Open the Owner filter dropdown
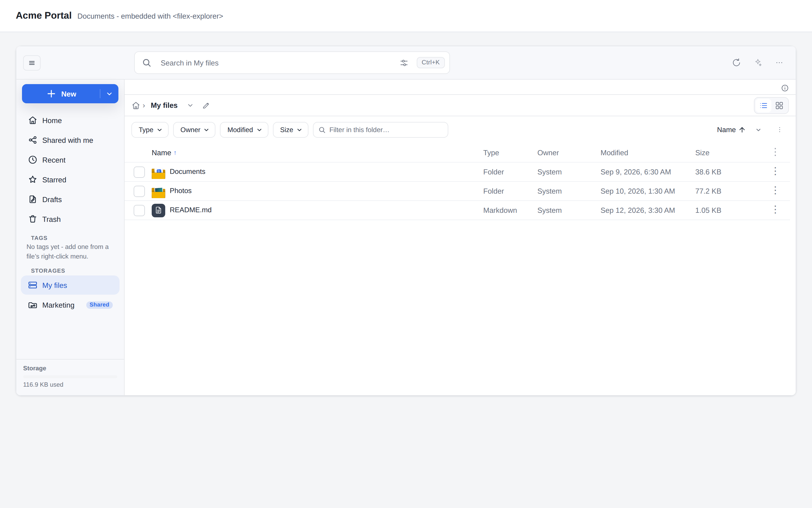 (x=194, y=130)
